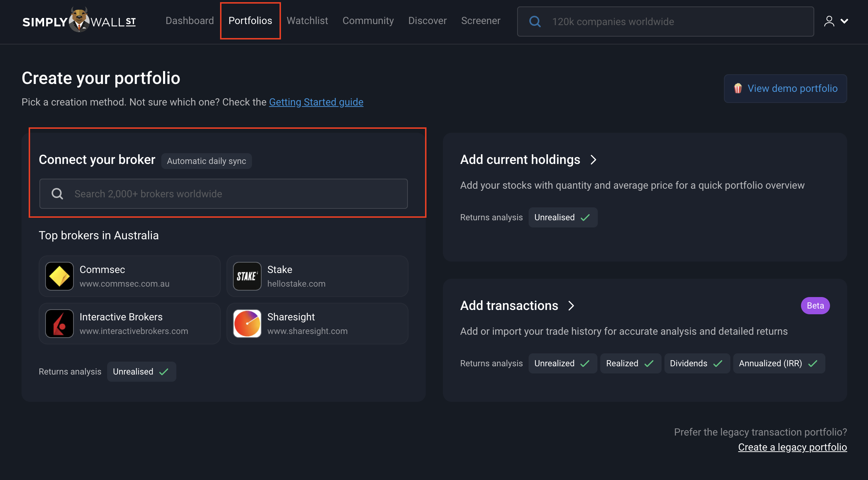Image resolution: width=868 pixels, height=480 pixels.
Task: Follow the Getting Started guide link
Action: tap(316, 102)
